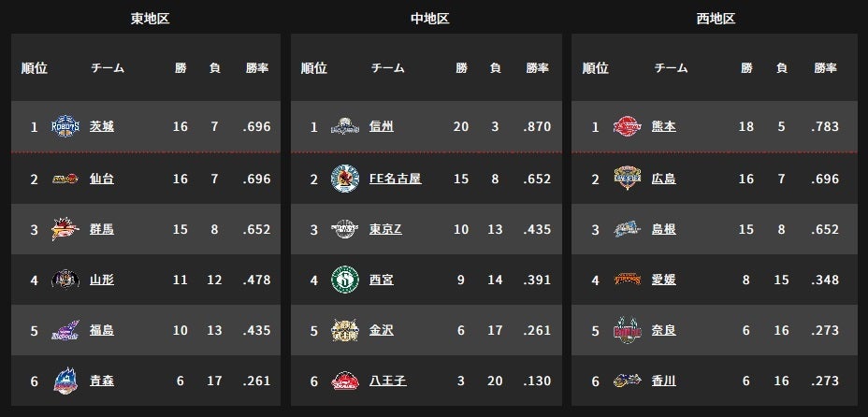Click the Ibaraki Robots team logo
Viewport: 868px width, 417px height.
tap(65, 126)
